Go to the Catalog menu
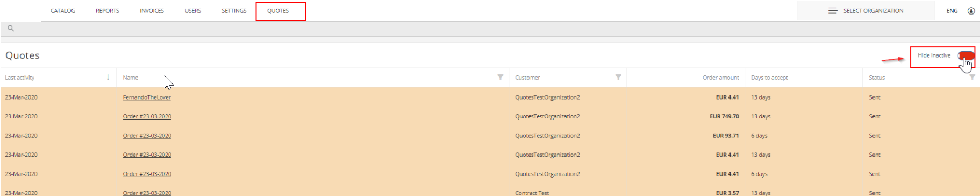The image size is (980, 196). [x=63, y=11]
